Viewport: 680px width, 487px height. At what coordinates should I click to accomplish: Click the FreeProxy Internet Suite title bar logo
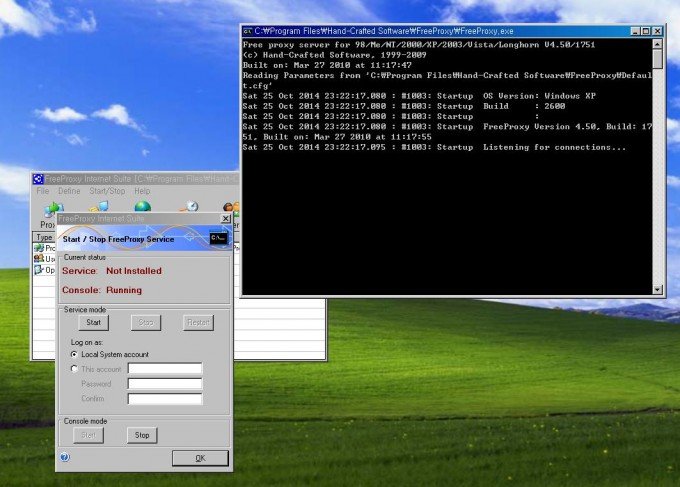[38, 179]
